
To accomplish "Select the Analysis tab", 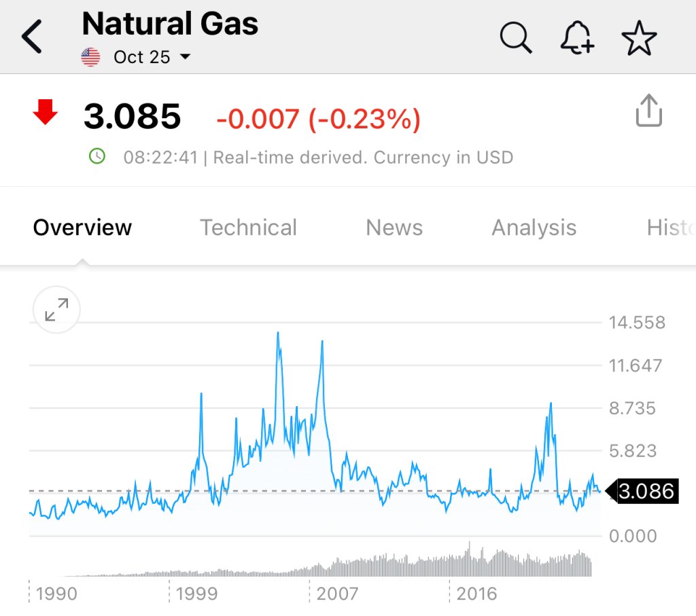I will coord(534,228).
